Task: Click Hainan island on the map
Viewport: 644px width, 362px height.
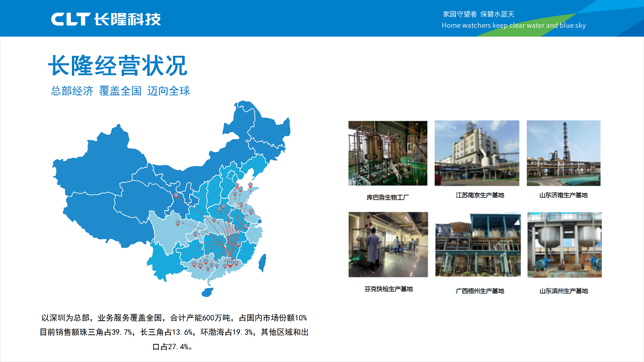Action: point(206,292)
